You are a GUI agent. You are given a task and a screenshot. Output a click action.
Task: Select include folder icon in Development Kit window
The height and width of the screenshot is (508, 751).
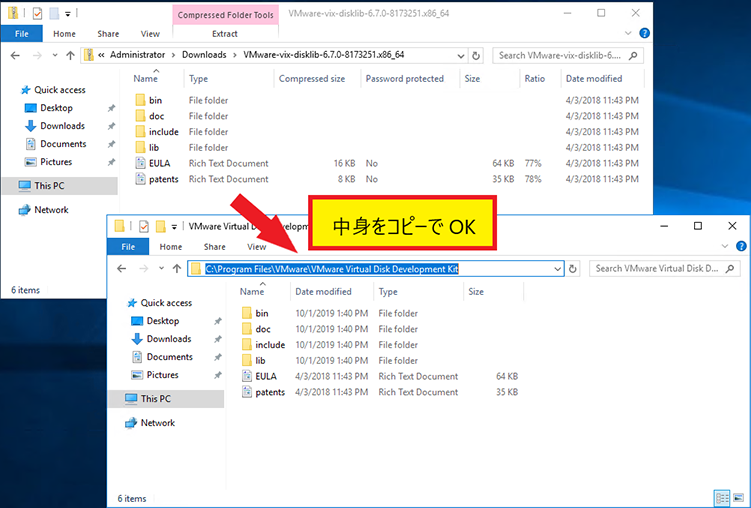[x=247, y=345]
